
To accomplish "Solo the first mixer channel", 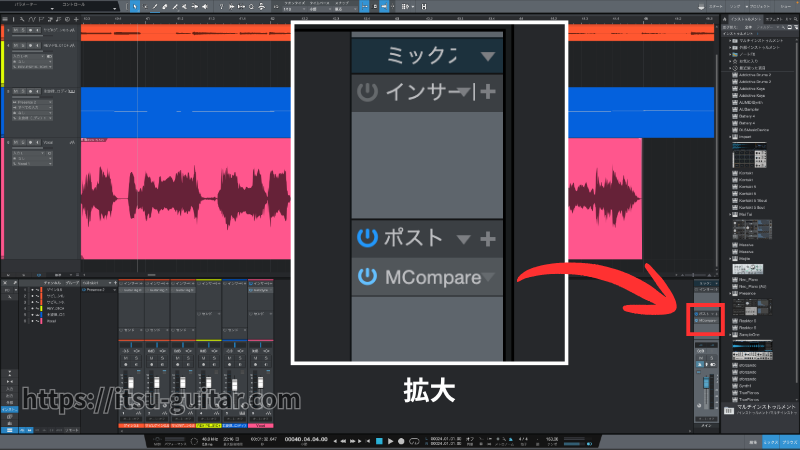I will 136,358.
